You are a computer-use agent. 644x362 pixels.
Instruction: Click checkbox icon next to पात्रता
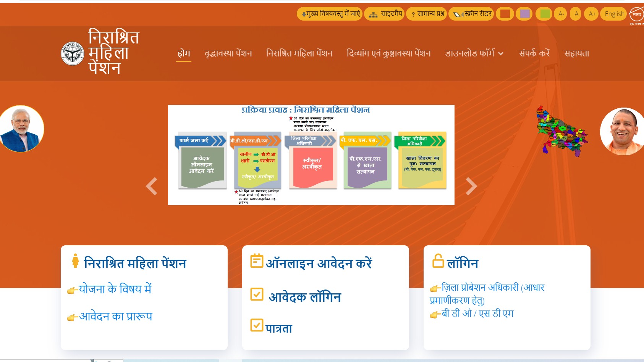[x=257, y=325]
